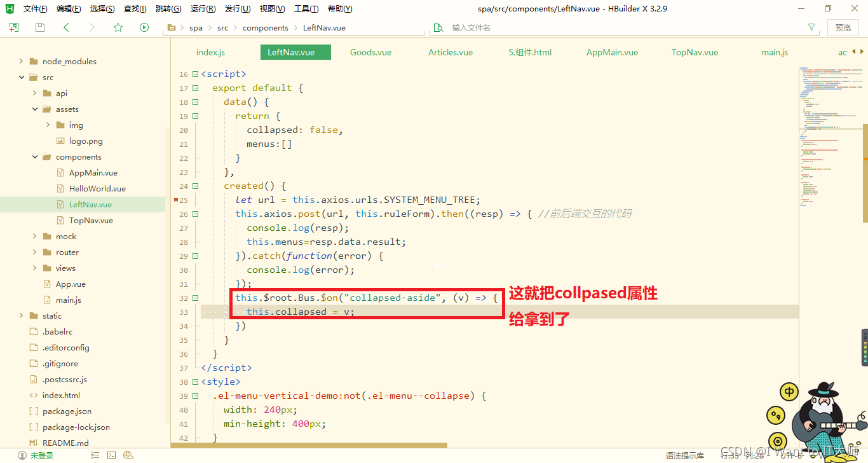The image size is (868, 463).
Task: Open the 工具(T) menu
Action: tap(306, 9)
